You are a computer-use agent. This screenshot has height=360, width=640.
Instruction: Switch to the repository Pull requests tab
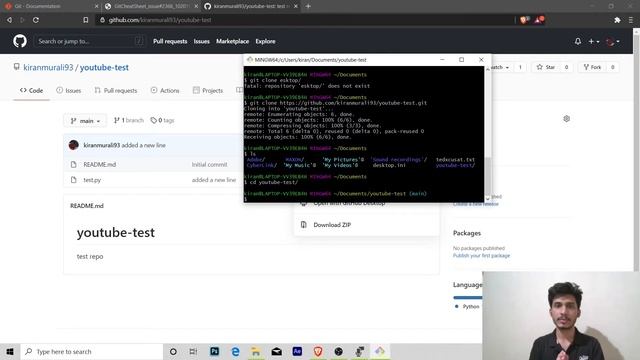[x=116, y=90]
